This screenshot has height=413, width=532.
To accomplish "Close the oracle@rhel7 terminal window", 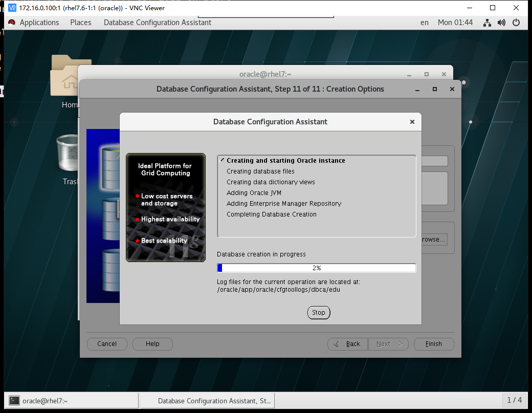I will [x=444, y=74].
